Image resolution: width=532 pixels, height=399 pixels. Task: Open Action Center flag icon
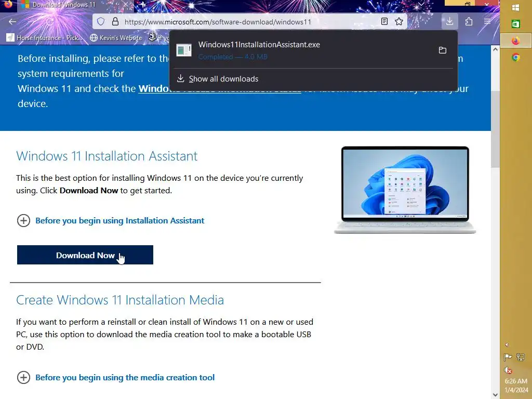508,357
